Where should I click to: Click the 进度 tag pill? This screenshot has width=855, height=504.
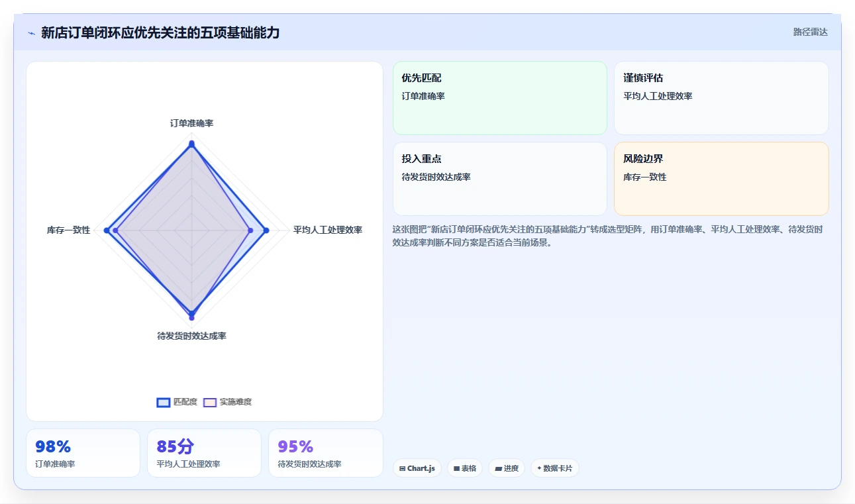pyautogui.click(x=507, y=468)
